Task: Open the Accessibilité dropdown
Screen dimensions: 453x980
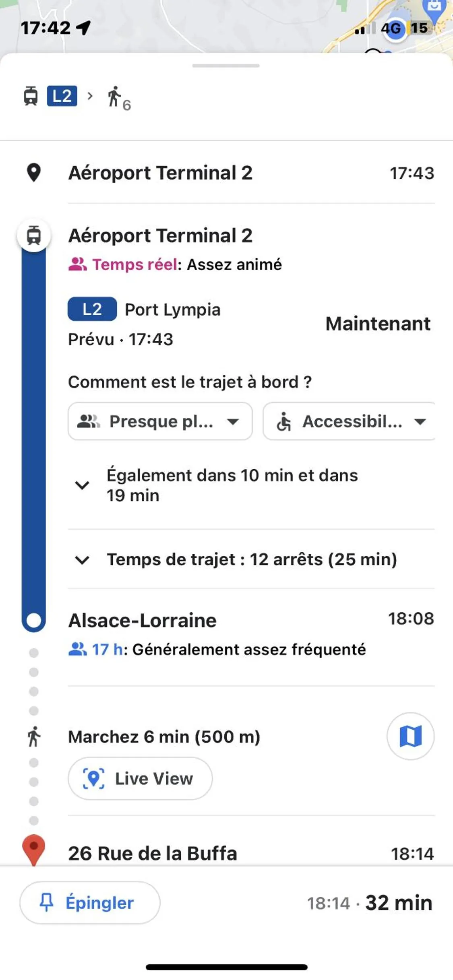Action: (349, 421)
